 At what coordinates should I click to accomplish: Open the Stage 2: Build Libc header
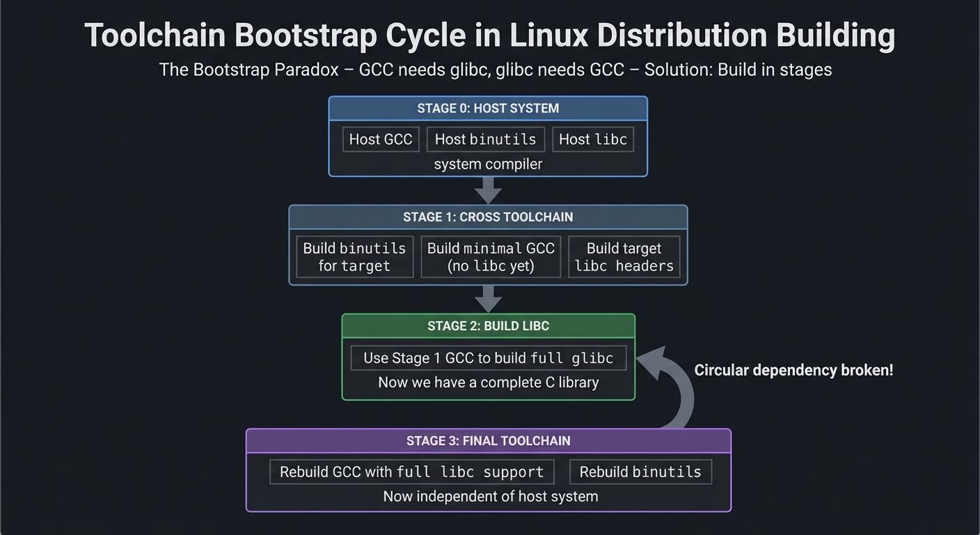click(488, 325)
